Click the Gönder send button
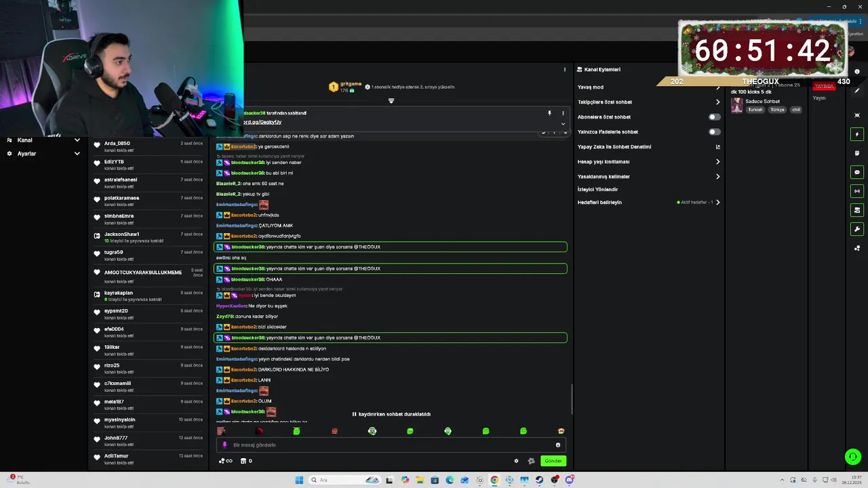This screenshot has height=488, width=868. coord(553,461)
